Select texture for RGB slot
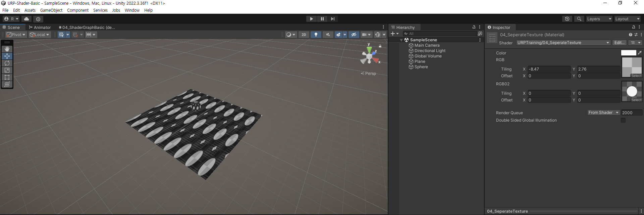The image size is (644, 215). pos(636,76)
